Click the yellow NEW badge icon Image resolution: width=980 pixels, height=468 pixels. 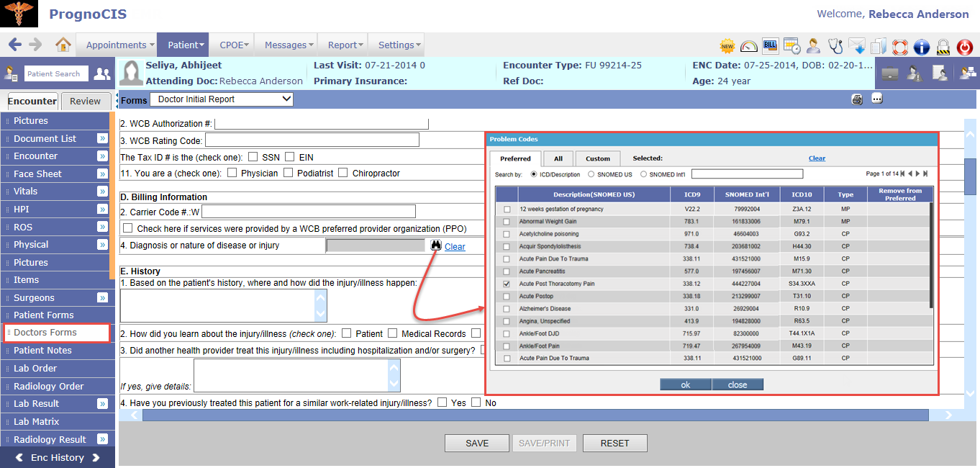727,47
